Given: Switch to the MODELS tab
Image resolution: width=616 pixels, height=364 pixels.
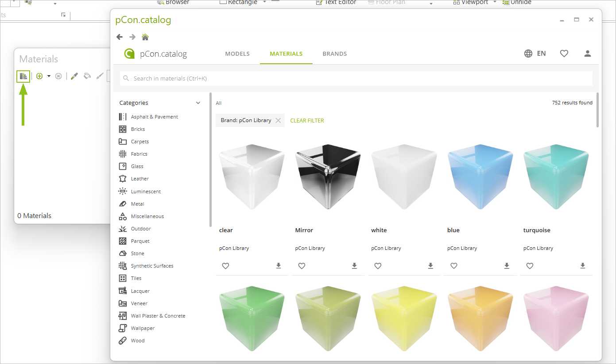Looking at the screenshot, I should [x=237, y=54].
